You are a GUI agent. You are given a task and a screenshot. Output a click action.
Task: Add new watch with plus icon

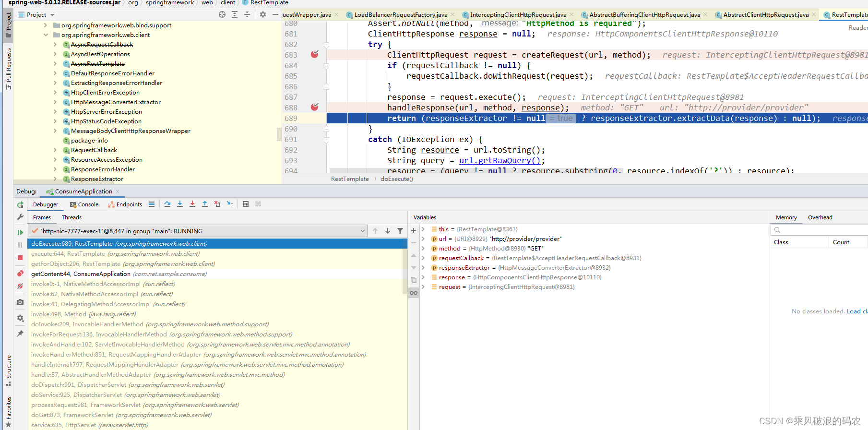pos(414,230)
